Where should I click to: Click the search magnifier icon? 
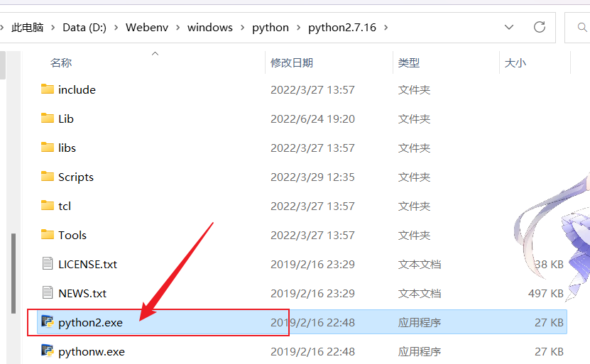click(x=582, y=27)
